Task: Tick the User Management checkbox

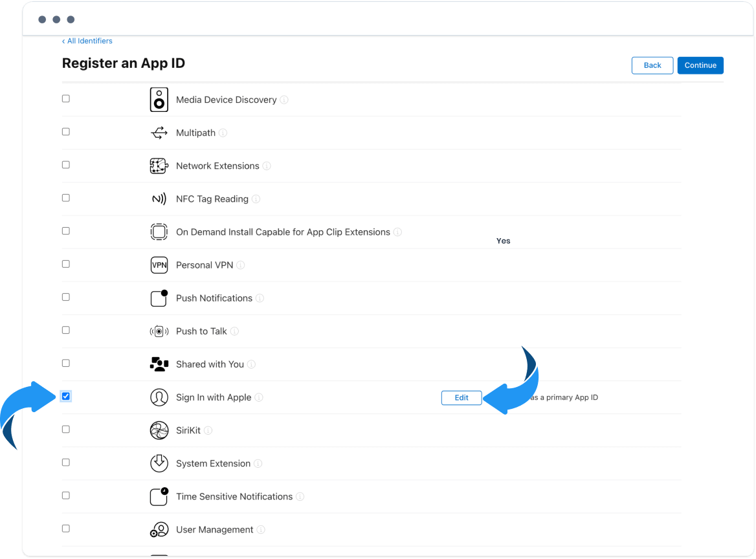Action: tap(66, 529)
